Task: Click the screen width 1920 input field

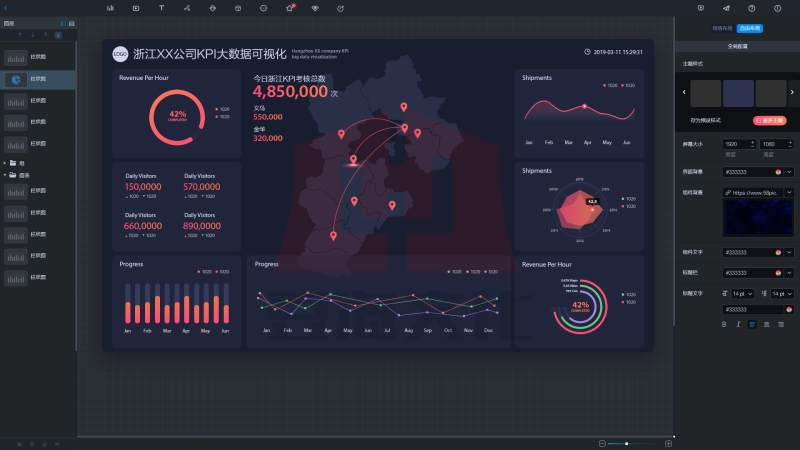Action: [x=732, y=145]
